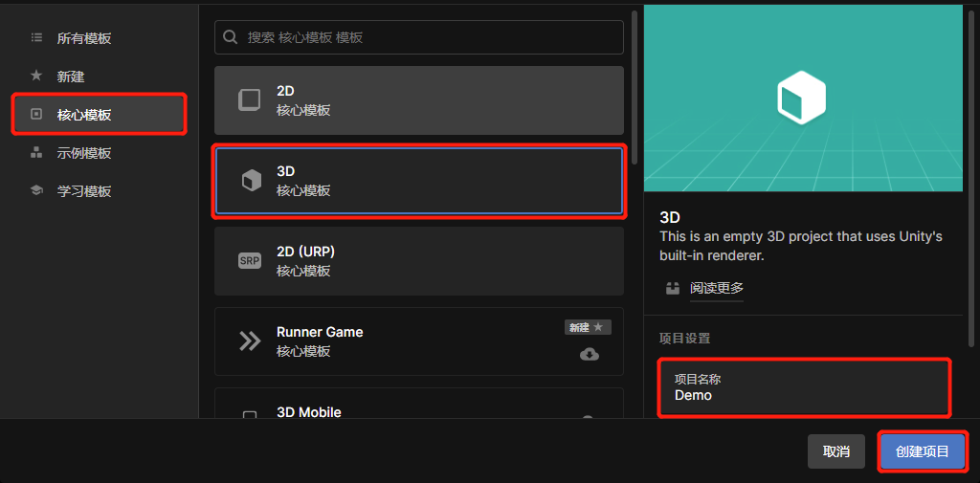Open the 阅读更多 link

716,288
